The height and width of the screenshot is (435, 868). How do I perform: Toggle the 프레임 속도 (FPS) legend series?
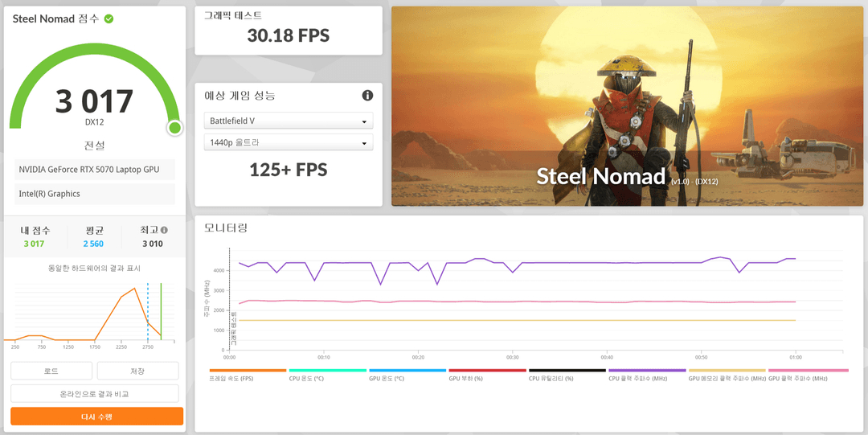pos(248,377)
